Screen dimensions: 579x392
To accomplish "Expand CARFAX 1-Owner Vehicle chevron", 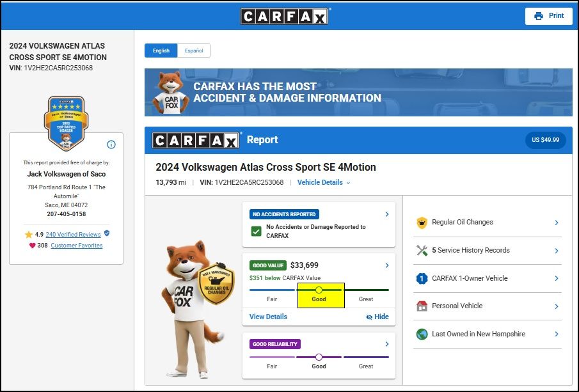I will (557, 278).
